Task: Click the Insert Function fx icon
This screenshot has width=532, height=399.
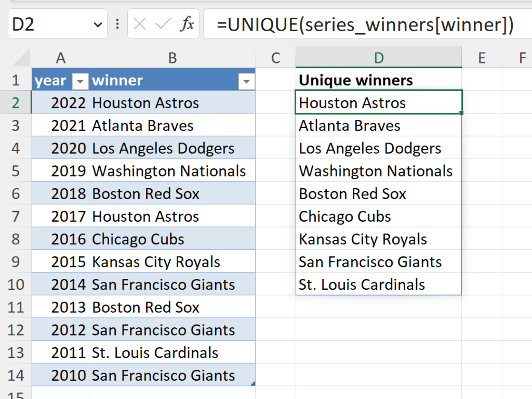Action: tap(187, 24)
